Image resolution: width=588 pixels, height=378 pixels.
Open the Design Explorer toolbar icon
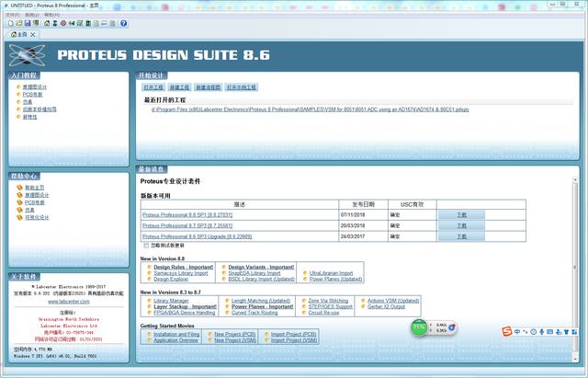88,23
